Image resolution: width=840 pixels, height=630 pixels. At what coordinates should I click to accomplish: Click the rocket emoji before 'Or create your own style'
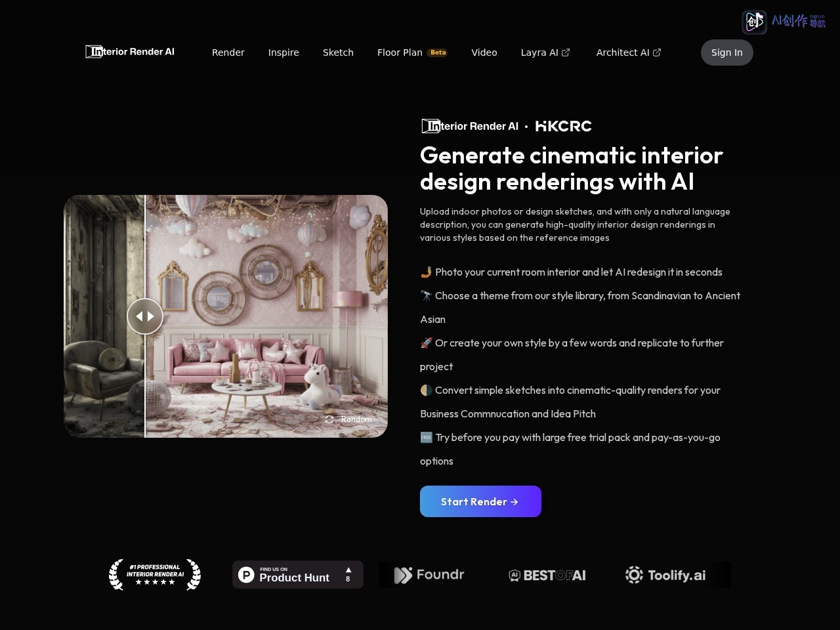pyautogui.click(x=426, y=343)
